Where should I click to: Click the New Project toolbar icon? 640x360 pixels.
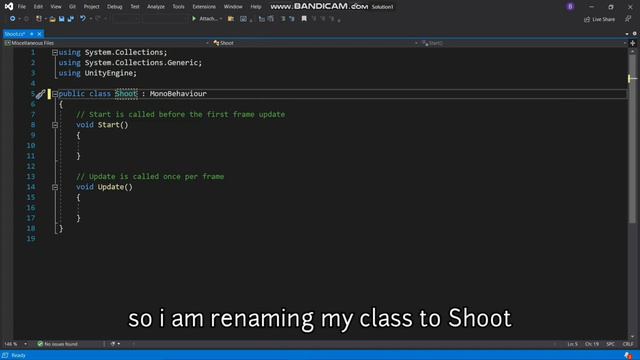click(39, 19)
